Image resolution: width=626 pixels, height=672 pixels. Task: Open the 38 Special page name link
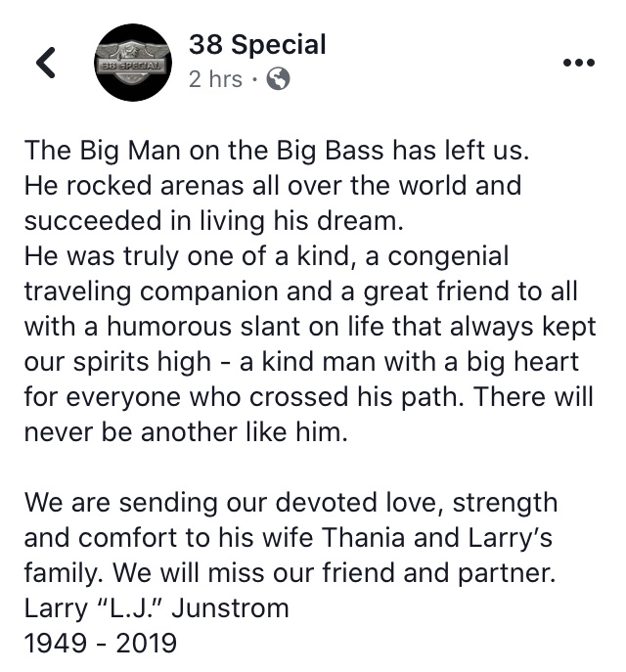click(257, 45)
